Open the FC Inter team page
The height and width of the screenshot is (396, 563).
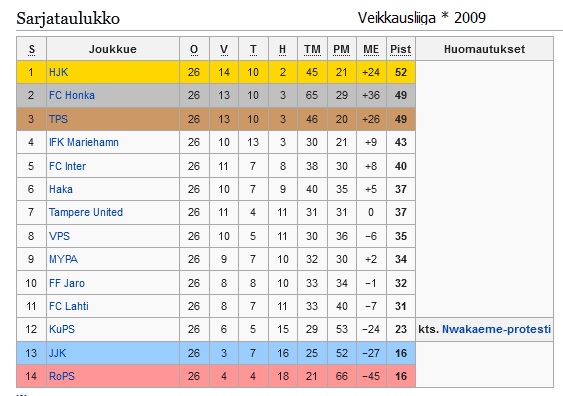coord(68,166)
